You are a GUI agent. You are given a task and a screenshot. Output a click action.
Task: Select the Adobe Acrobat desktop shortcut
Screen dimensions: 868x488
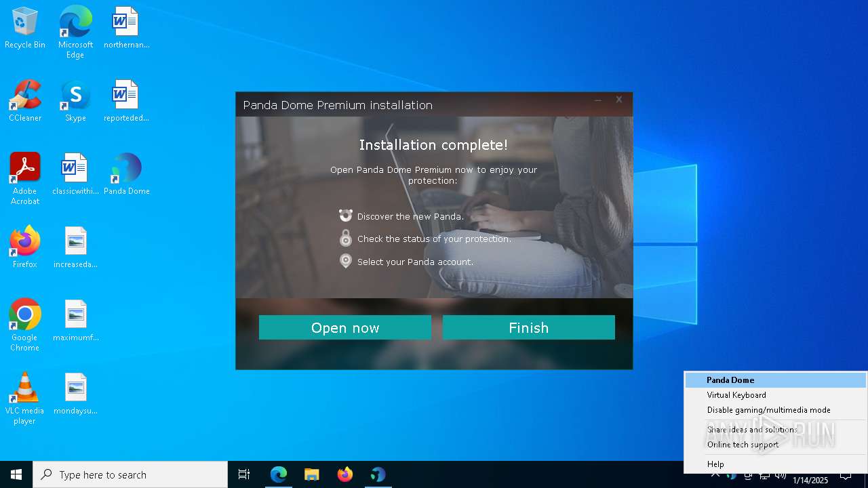tap(25, 179)
